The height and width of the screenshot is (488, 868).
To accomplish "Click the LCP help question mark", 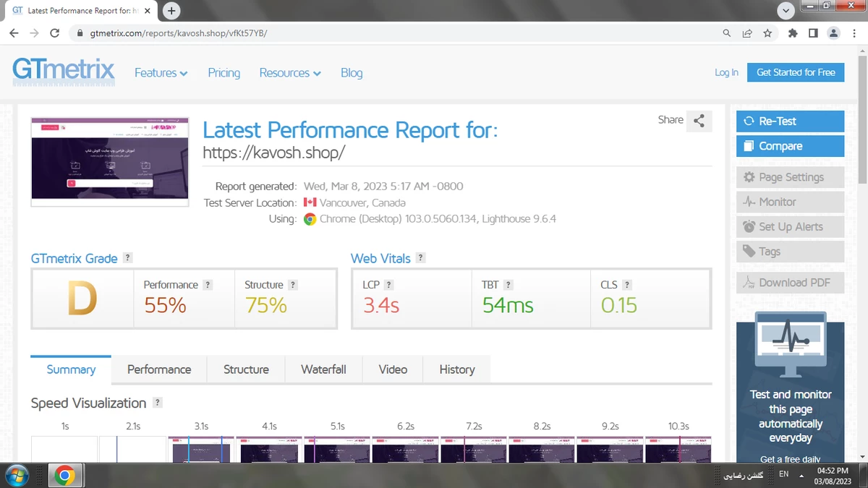I will click(388, 285).
